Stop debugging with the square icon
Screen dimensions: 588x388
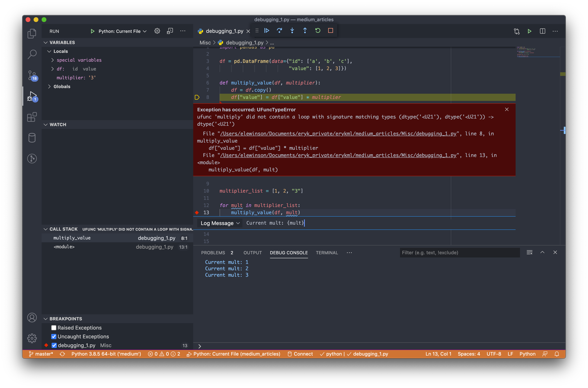click(330, 31)
